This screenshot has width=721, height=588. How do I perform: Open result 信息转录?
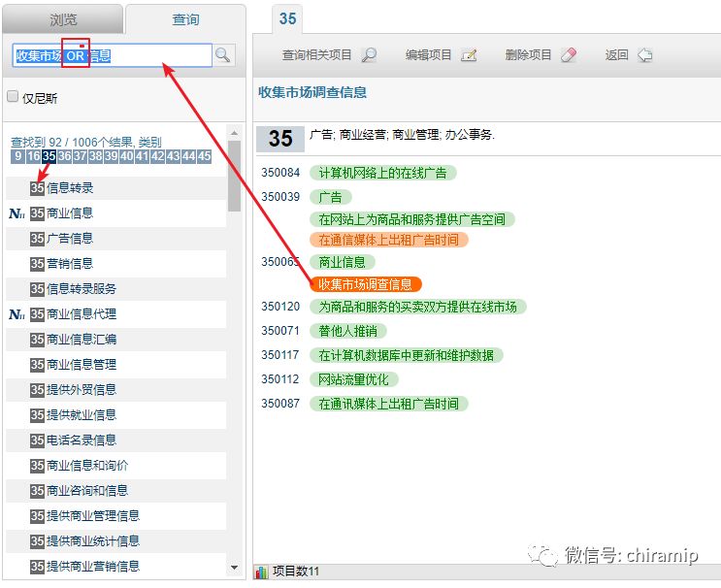pos(70,188)
